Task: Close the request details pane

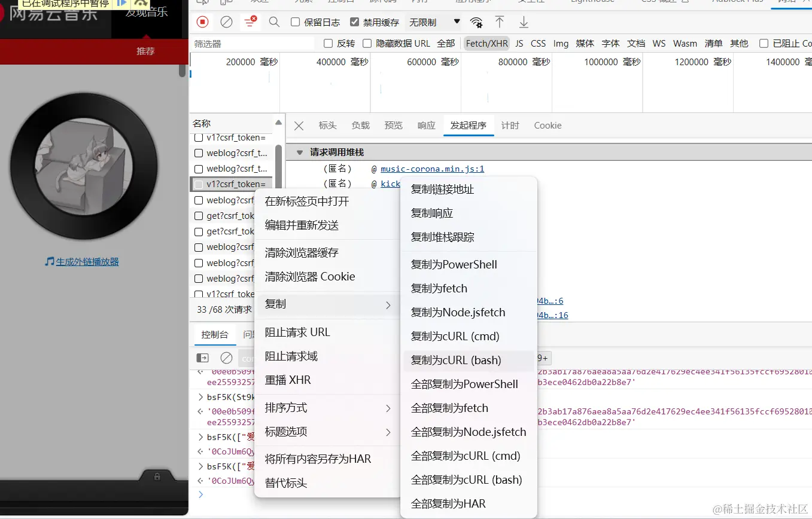Action: pos(299,126)
